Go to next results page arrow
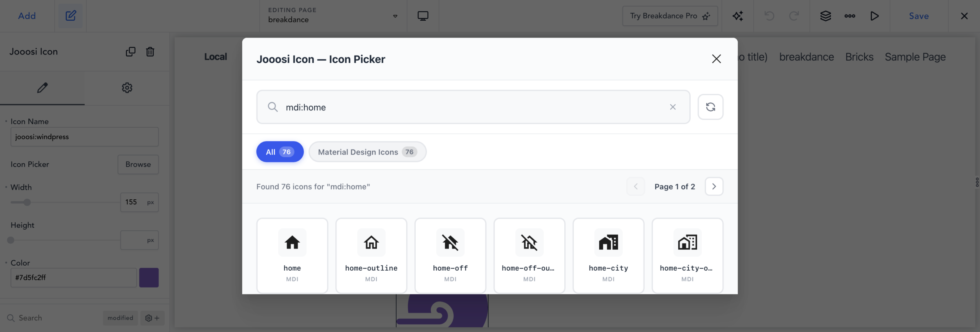This screenshot has width=980, height=332. (x=714, y=186)
